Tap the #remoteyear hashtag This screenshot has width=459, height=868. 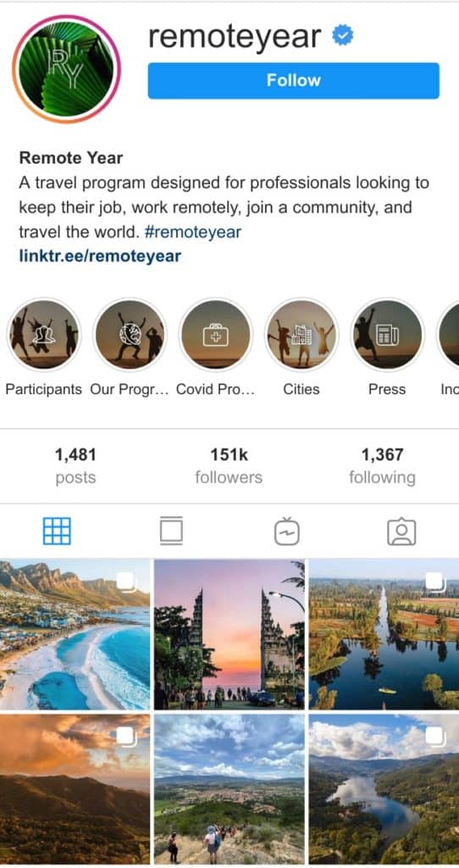(x=192, y=231)
